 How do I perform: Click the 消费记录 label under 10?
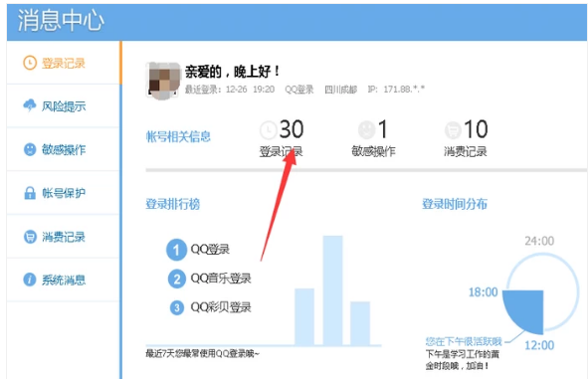click(x=466, y=151)
